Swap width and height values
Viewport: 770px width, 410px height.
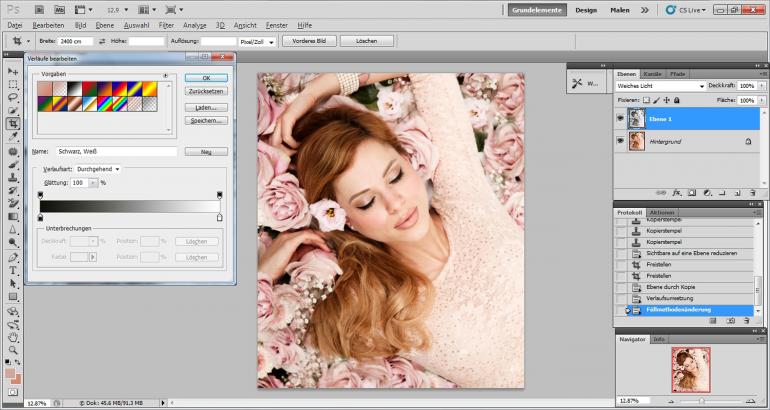(102, 42)
